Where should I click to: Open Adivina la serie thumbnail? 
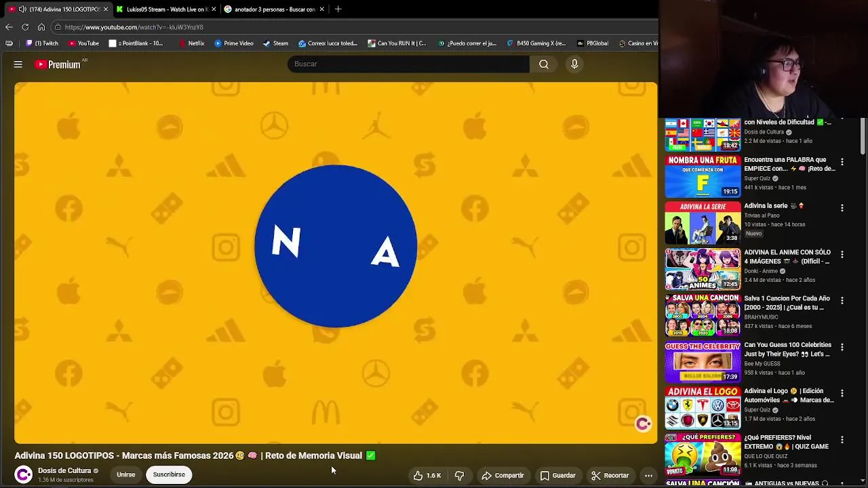pyautogui.click(x=703, y=222)
